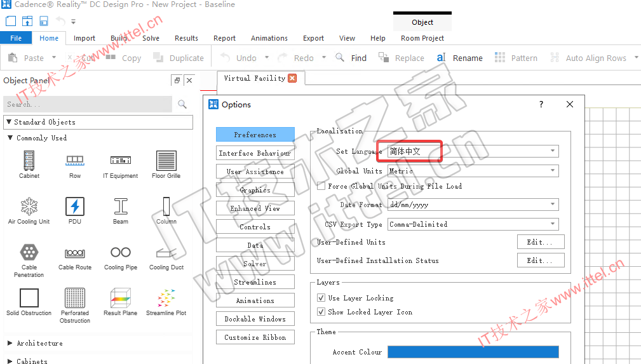Open the File menu tab
The width and height of the screenshot is (641, 364).
pos(16,38)
